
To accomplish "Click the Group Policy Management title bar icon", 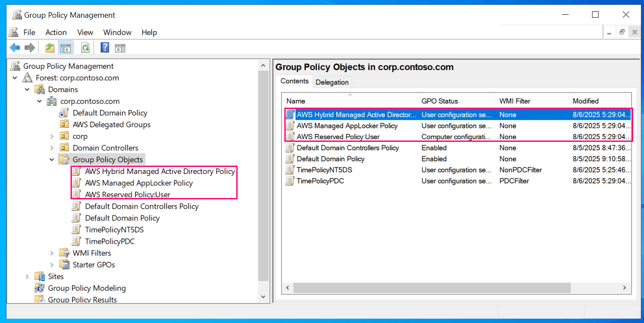I will 17,15.
